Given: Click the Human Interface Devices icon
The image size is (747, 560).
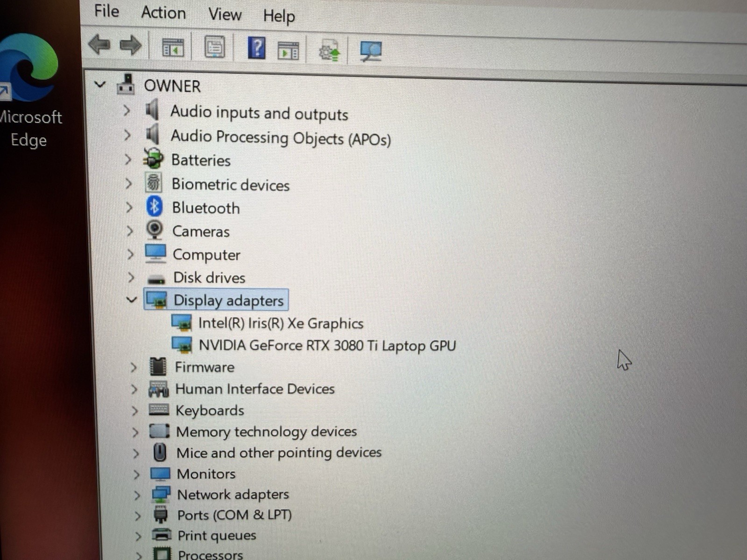Looking at the screenshot, I should coord(159,389).
